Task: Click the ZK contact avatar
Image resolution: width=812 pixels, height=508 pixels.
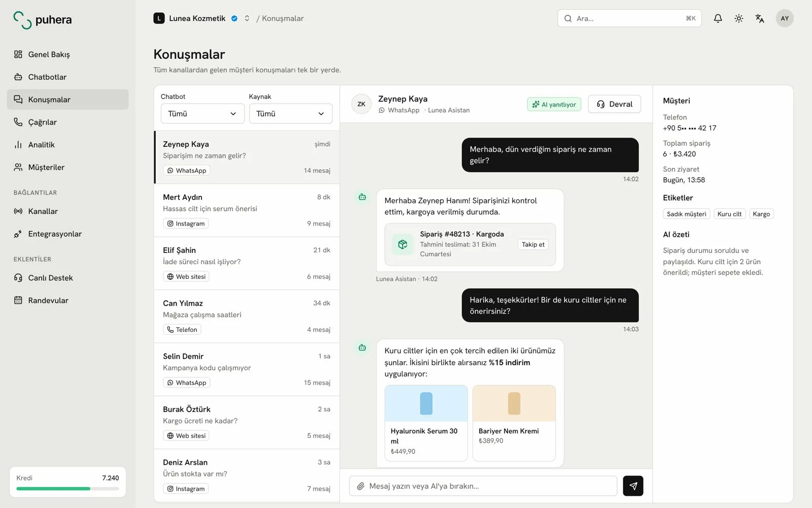Action: point(361,104)
